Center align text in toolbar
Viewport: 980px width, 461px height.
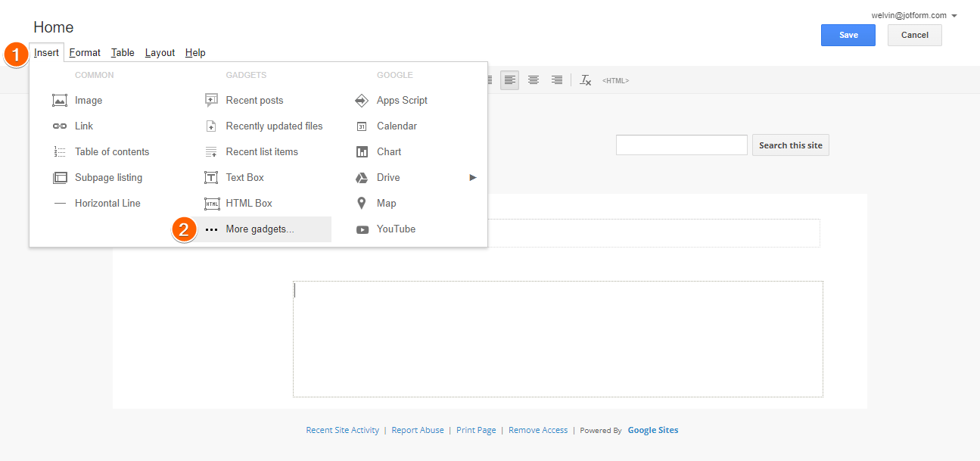pos(533,80)
